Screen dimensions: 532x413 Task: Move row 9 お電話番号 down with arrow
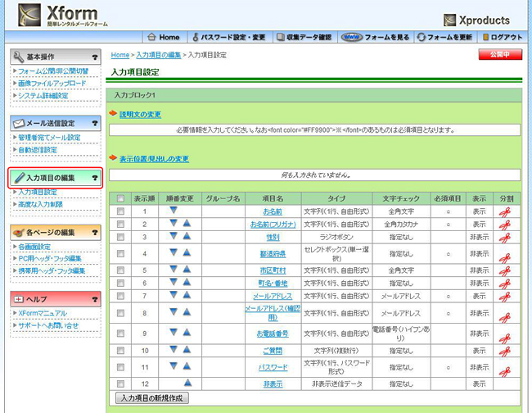[x=174, y=332]
